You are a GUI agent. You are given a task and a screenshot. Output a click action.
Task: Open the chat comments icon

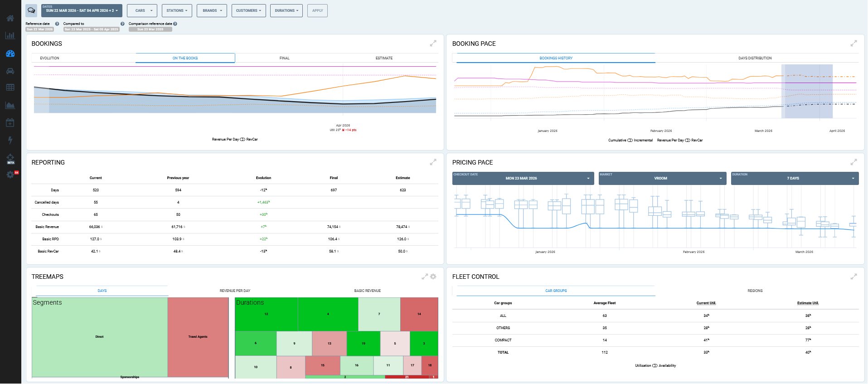[31, 10]
